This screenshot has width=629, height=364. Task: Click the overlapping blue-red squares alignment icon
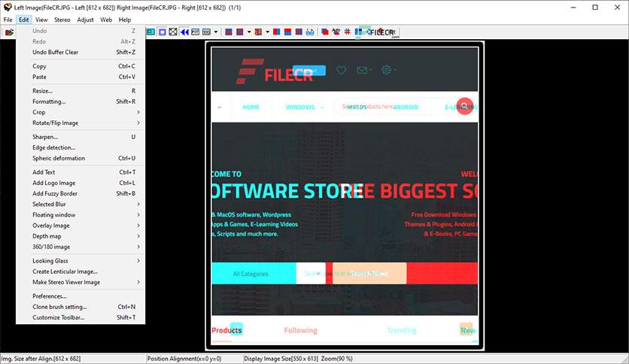tap(325, 32)
